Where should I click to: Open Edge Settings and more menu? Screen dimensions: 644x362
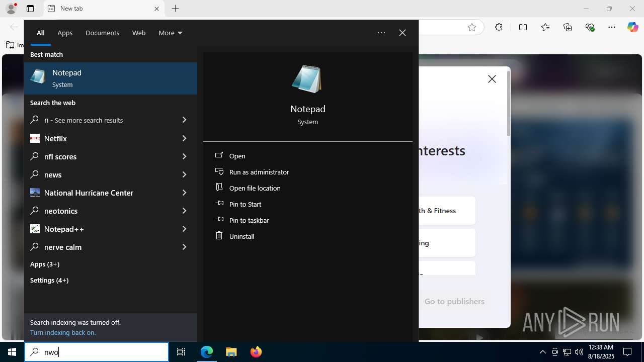(x=612, y=28)
